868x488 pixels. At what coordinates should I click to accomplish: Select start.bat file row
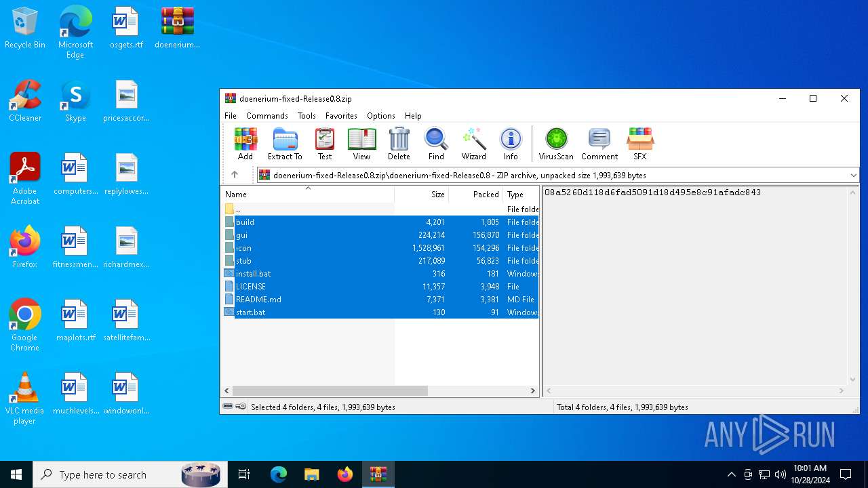pyautogui.click(x=380, y=312)
